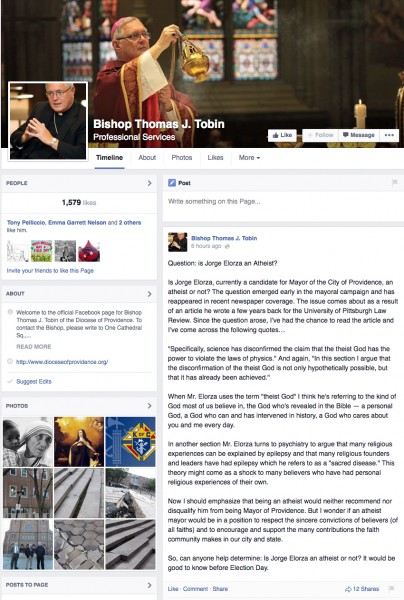Click the Message button with speech bubble
The width and height of the screenshot is (404, 600).
click(359, 135)
